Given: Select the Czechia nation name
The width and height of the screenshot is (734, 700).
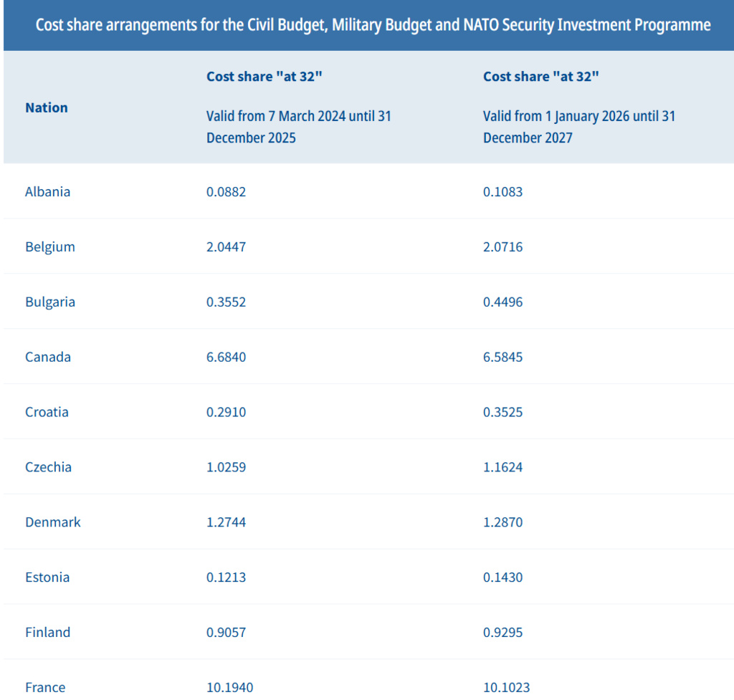Looking at the screenshot, I should [x=49, y=468].
